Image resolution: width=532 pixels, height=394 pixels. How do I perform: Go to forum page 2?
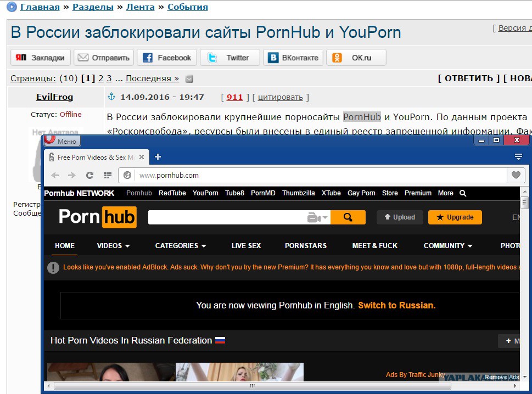point(101,78)
